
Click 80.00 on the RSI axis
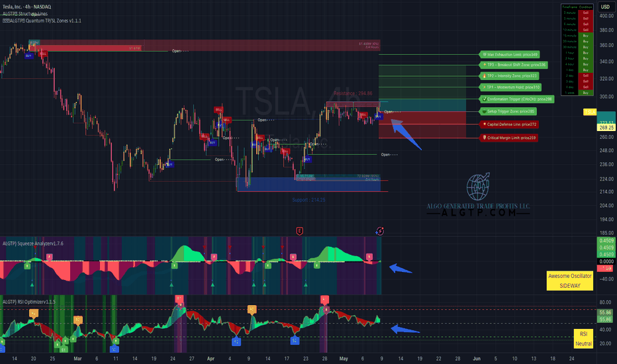tap(605, 302)
